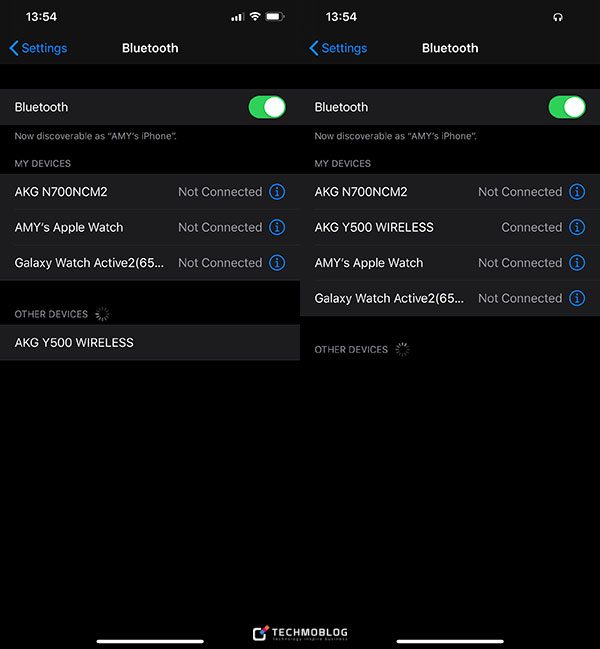The width and height of the screenshot is (600, 649).
Task: Tap Wi-Fi icon in left status bar
Action: pos(255,17)
